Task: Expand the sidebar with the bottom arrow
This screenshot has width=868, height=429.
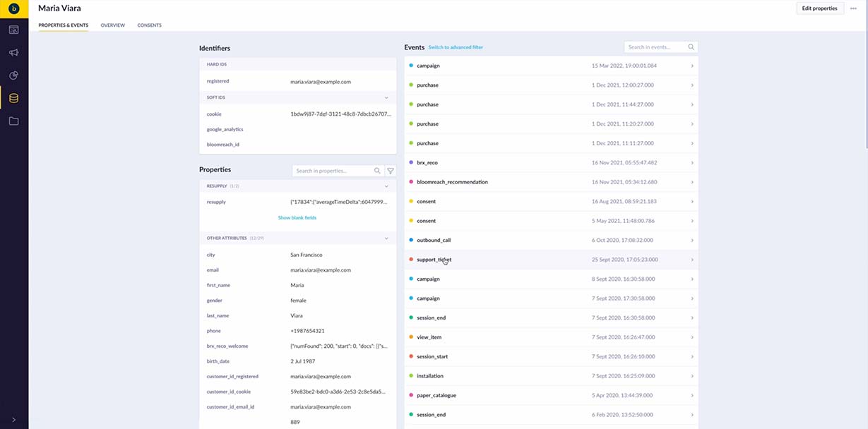Action: tap(13, 419)
